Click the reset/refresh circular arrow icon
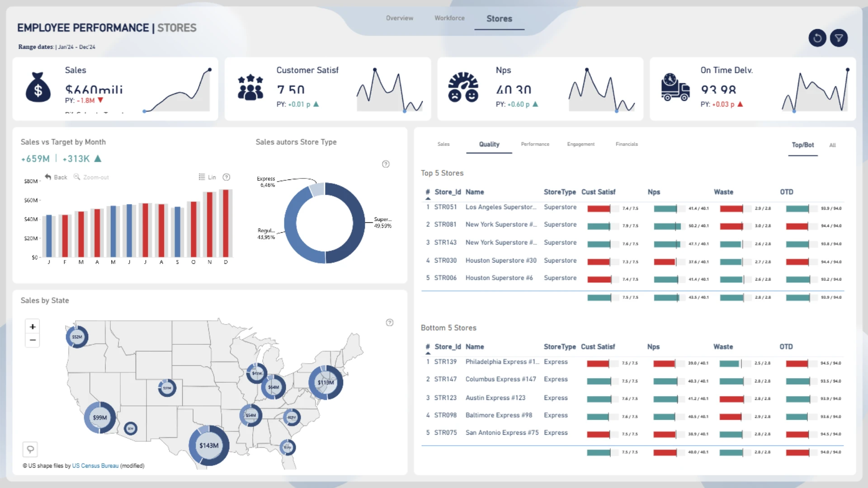 (817, 38)
